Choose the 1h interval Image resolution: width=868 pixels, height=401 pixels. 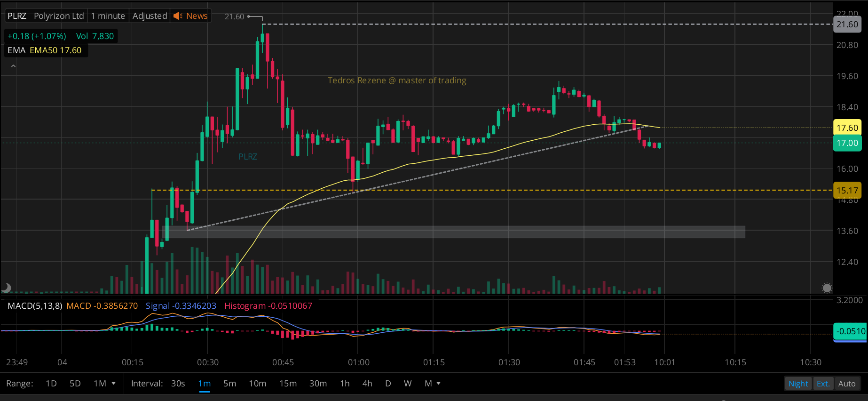click(345, 384)
